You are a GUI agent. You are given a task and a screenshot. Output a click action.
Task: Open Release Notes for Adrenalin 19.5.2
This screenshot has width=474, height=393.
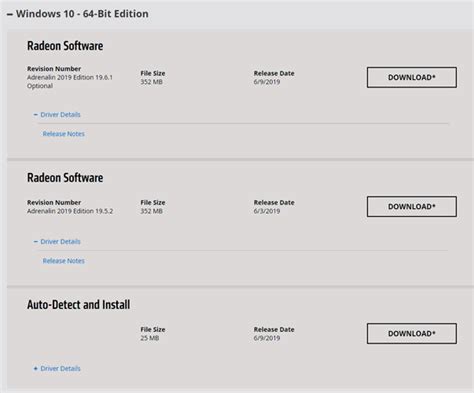coord(64,261)
